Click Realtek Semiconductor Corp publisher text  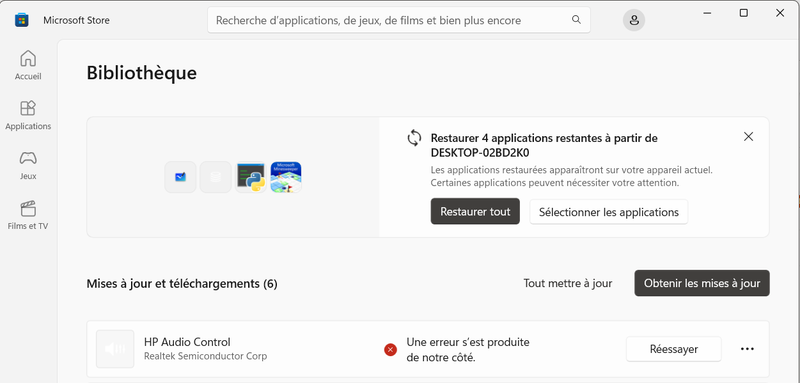(205, 356)
